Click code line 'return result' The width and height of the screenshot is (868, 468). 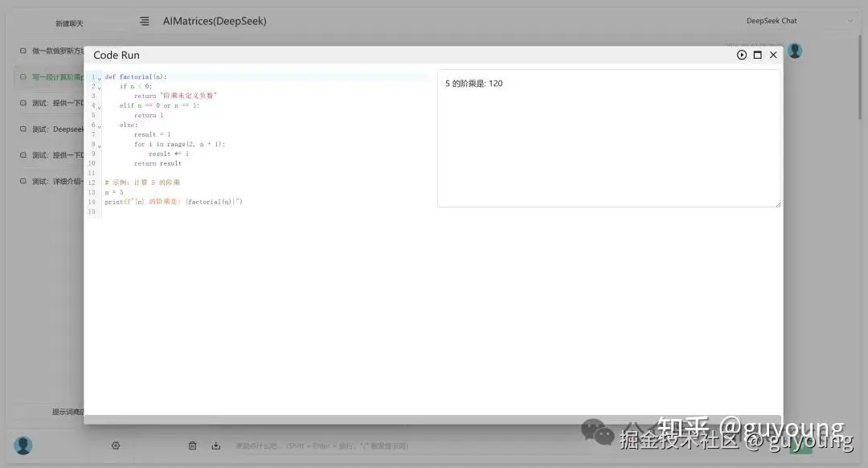click(158, 163)
